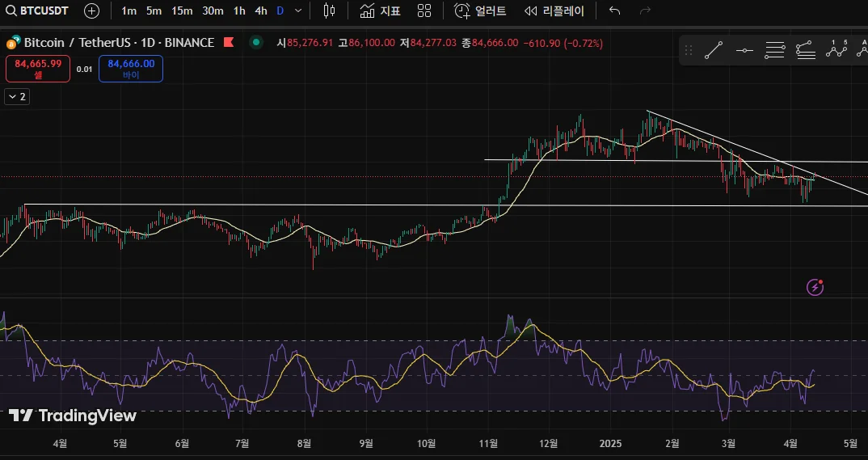The height and width of the screenshot is (460, 868).
Task: Select the 30m interval
Action: point(213,11)
